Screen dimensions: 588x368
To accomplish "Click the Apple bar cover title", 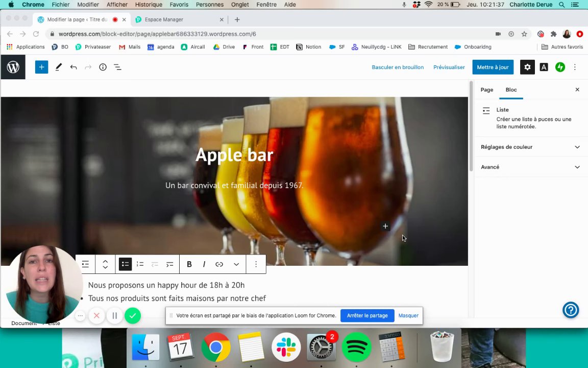I will pyautogui.click(x=234, y=155).
